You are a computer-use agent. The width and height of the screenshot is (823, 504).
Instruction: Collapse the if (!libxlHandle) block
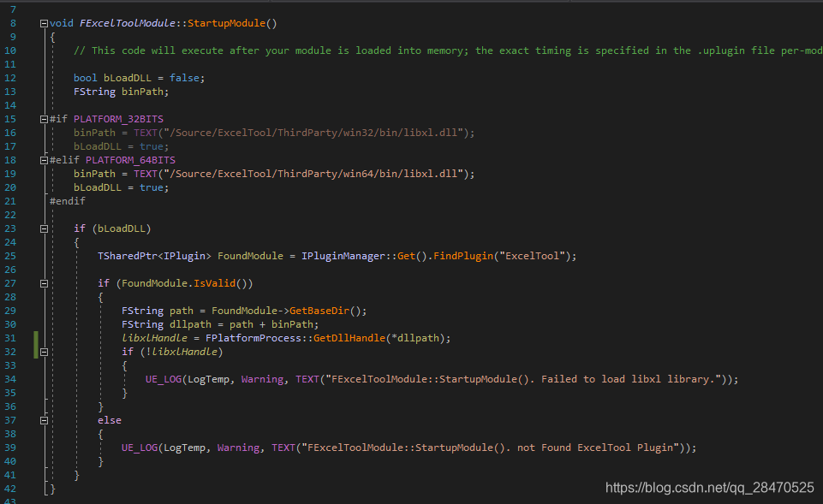tap(43, 351)
